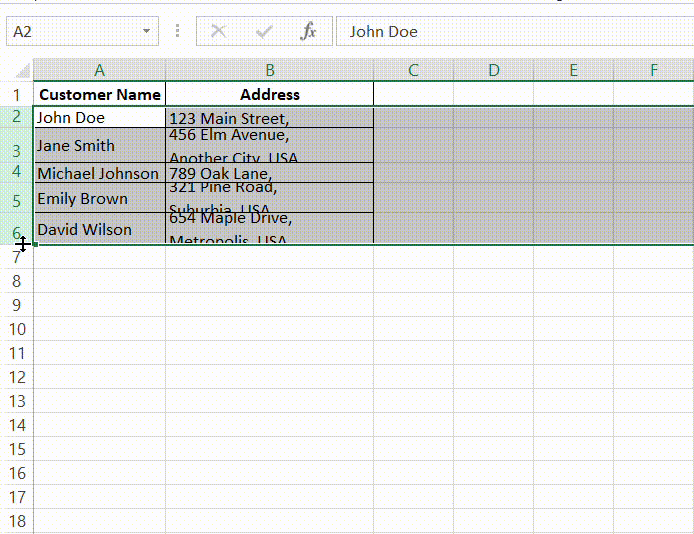Viewport: 694px width, 534px height.
Task: Select row 17 header
Action: (16, 497)
